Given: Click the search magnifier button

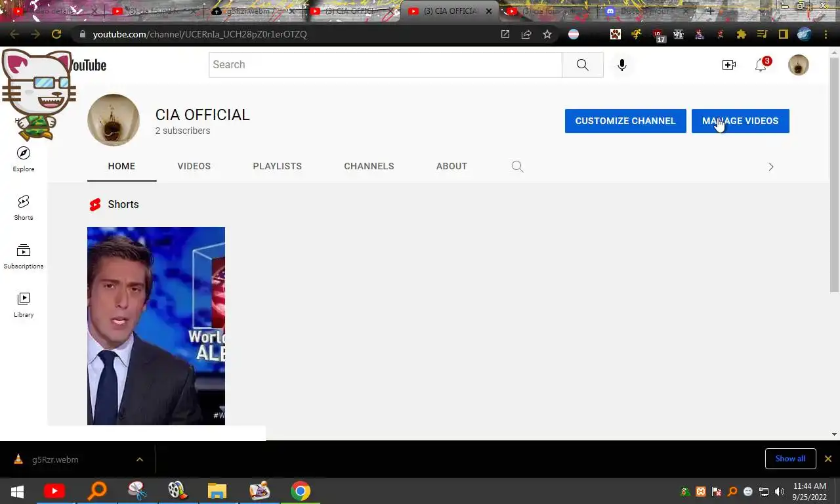Looking at the screenshot, I should point(583,65).
